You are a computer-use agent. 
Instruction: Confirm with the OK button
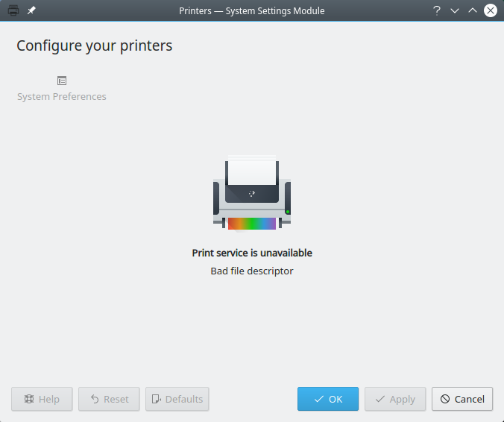328,399
